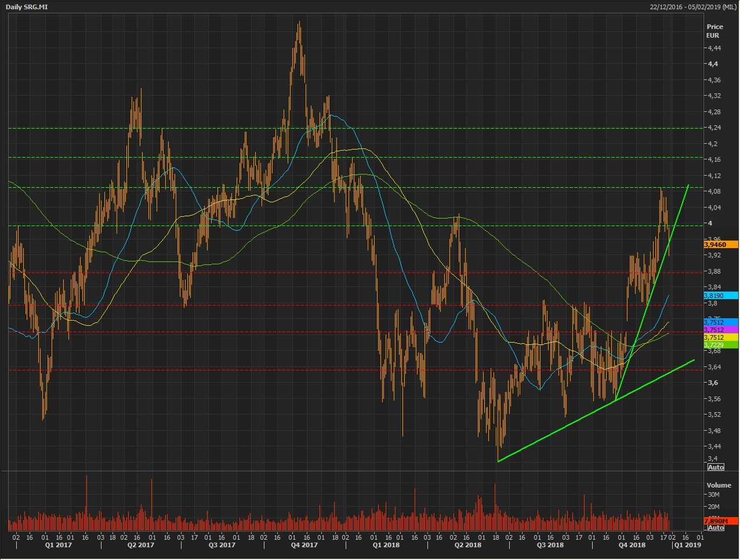Screen dimensions: 740x560
Task: Click the Auto button on volume axis
Action: (x=716, y=528)
